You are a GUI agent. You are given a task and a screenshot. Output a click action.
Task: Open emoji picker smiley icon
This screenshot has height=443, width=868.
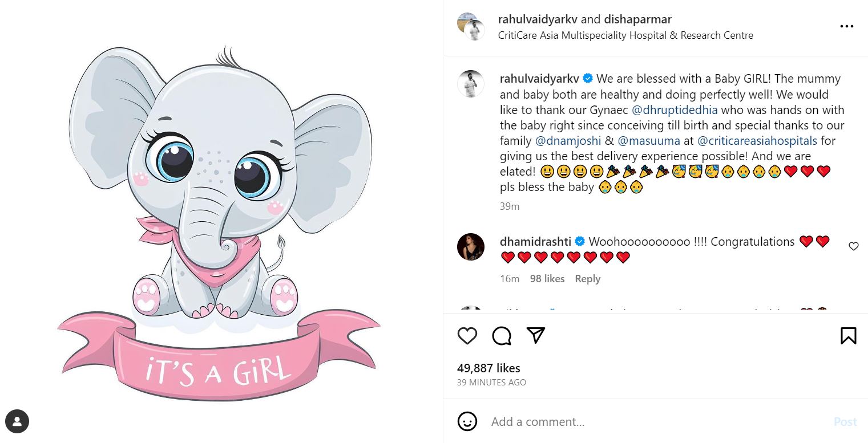click(x=467, y=421)
